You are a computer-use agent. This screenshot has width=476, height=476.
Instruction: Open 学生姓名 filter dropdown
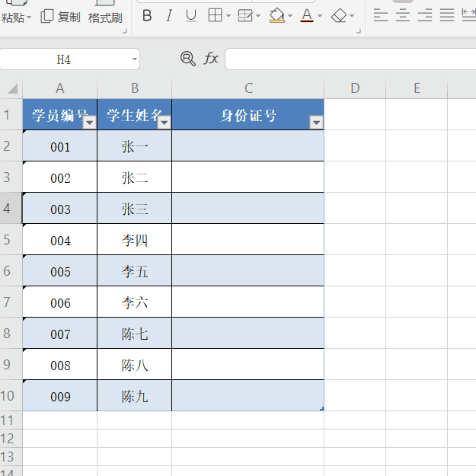tap(165, 123)
